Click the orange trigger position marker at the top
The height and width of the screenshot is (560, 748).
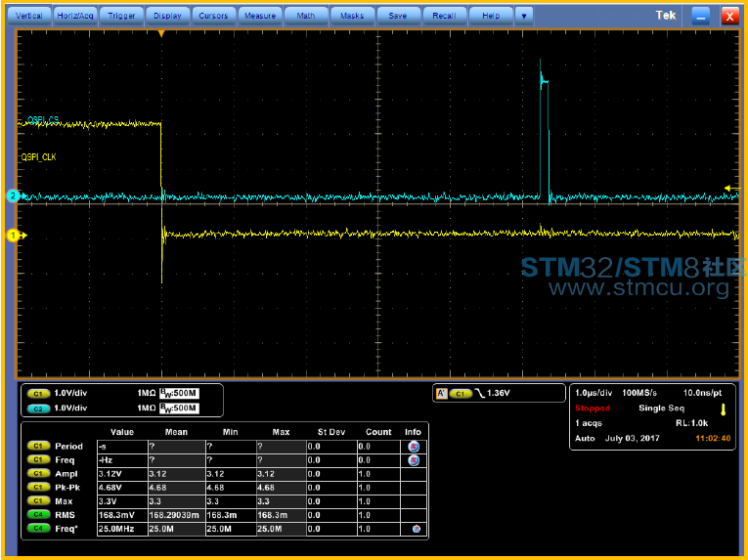[x=161, y=34]
